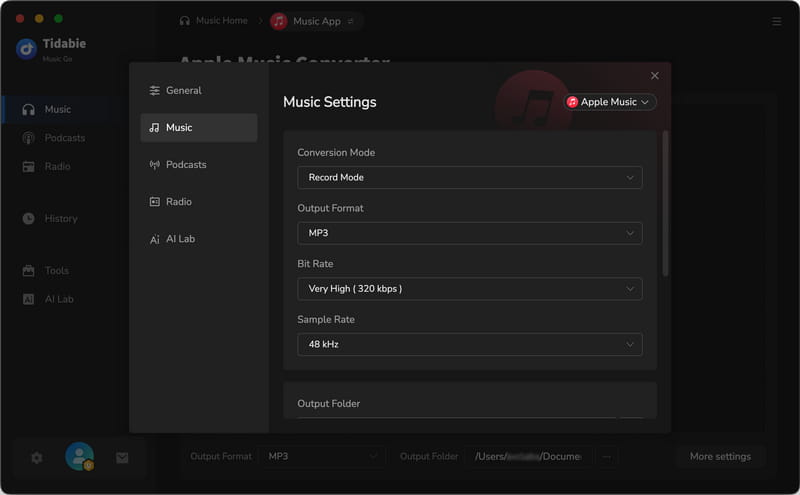Click the AI Lab icon in settings
This screenshot has height=495, width=800.
(154, 239)
